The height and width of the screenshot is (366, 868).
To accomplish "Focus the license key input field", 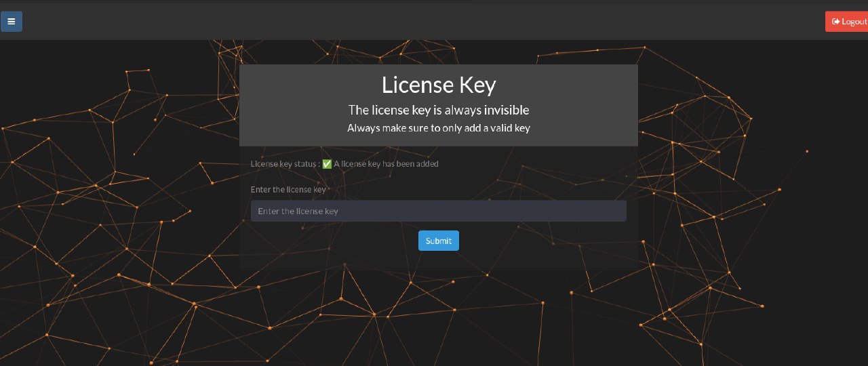I will [x=438, y=211].
